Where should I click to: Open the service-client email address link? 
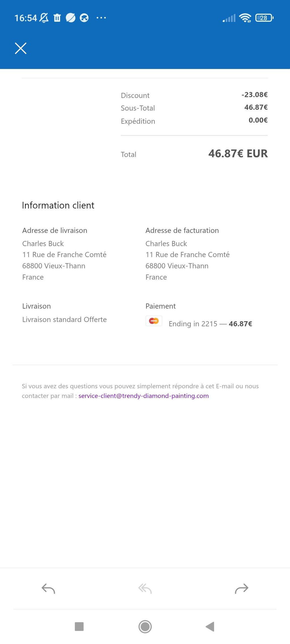tap(144, 396)
